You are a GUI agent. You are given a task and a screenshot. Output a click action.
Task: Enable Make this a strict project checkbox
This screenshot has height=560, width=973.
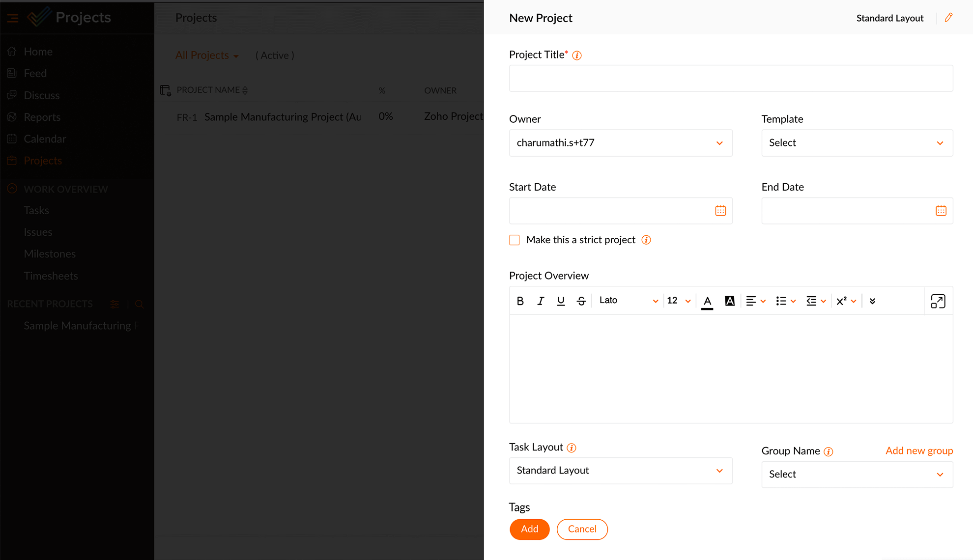[514, 240]
